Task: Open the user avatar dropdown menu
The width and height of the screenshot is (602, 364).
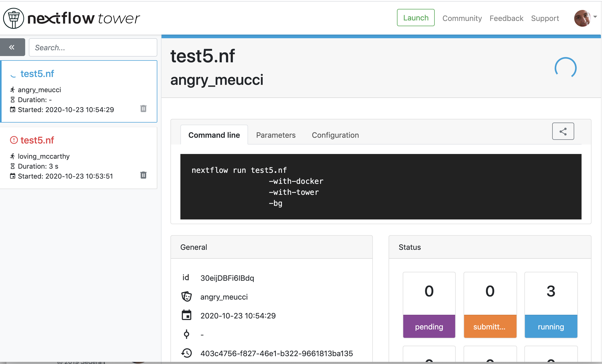Action: click(583, 18)
